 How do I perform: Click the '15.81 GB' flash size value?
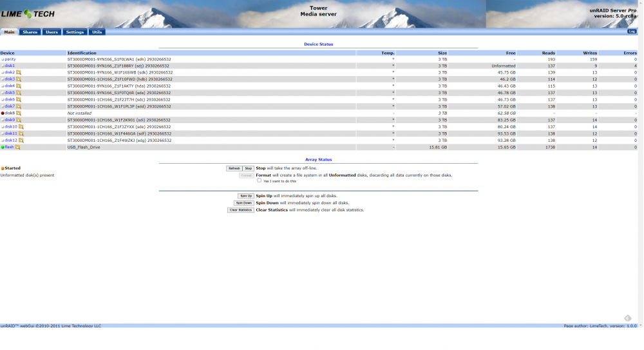pyautogui.click(x=438, y=147)
